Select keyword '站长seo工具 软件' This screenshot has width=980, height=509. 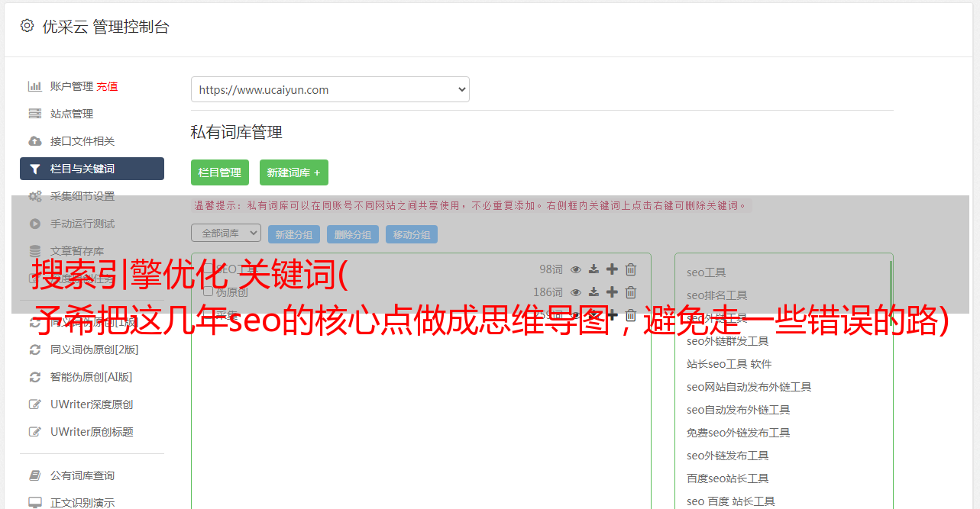pyautogui.click(x=729, y=364)
